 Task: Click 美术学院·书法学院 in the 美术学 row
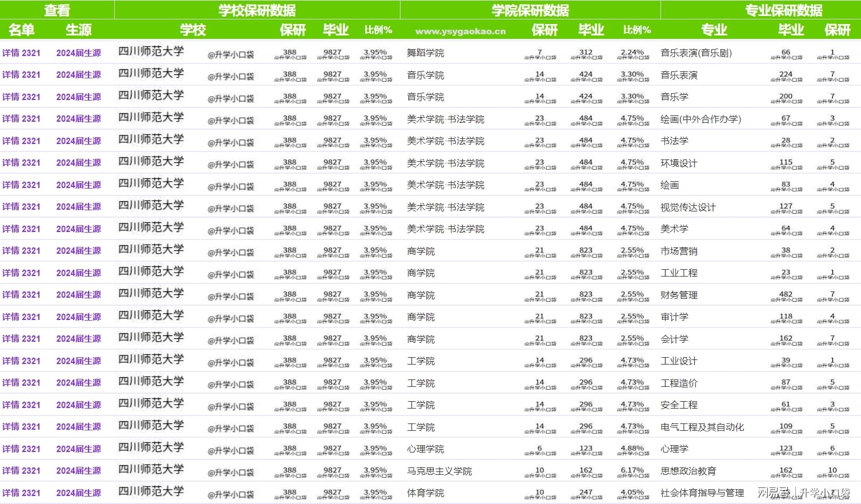click(446, 229)
